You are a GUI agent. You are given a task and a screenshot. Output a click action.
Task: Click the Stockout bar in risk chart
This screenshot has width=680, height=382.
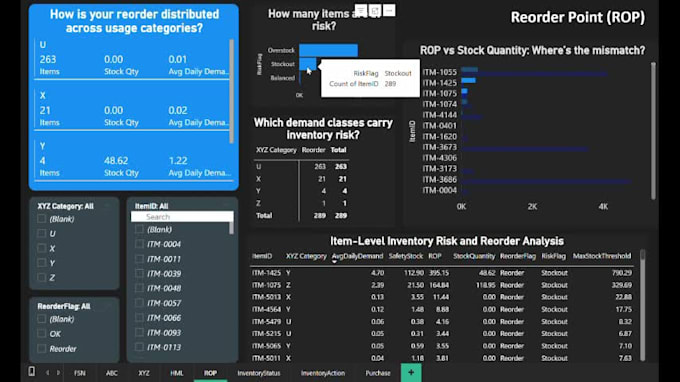click(307, 64)
